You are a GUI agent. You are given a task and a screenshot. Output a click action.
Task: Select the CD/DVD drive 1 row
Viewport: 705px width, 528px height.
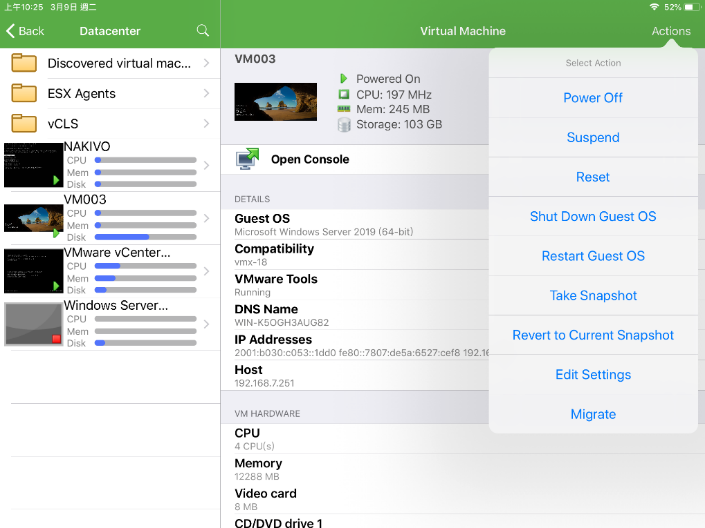tap(463, 522)
